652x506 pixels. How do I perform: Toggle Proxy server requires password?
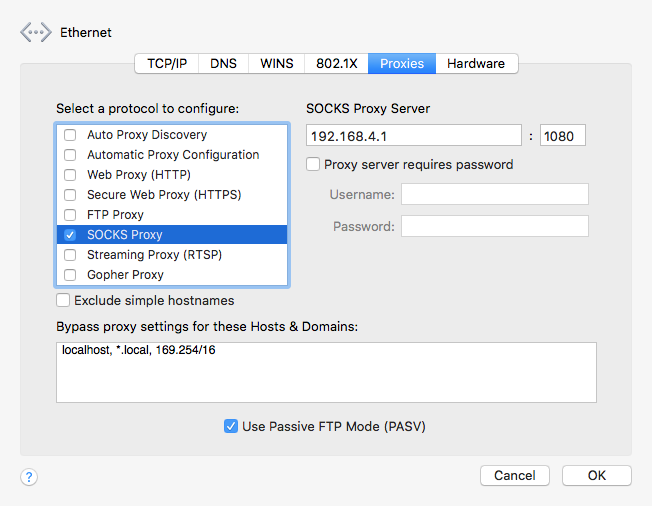314,164
